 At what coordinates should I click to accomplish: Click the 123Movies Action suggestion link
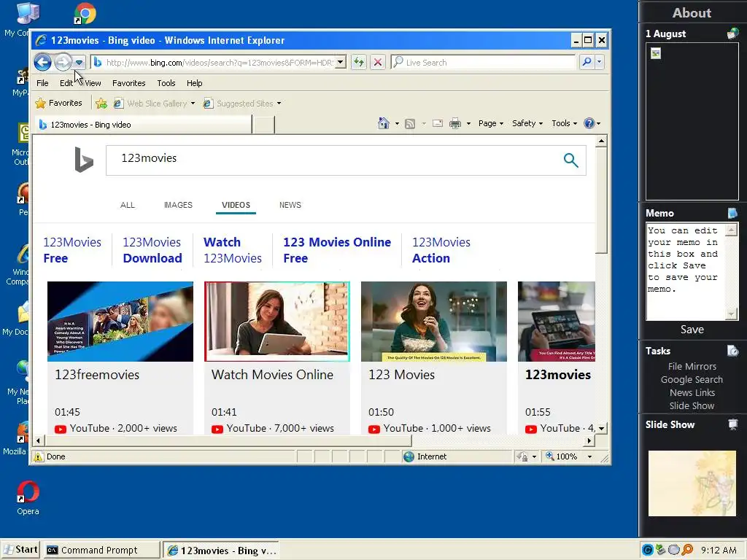441,251
